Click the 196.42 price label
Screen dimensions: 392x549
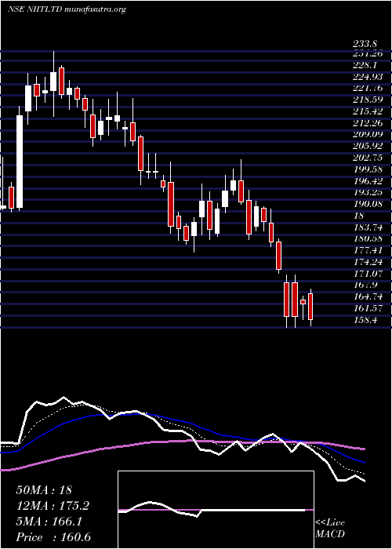368,180
